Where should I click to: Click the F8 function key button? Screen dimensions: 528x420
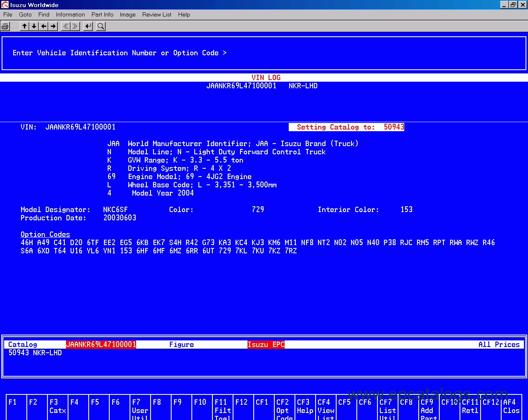click(161, 407)
